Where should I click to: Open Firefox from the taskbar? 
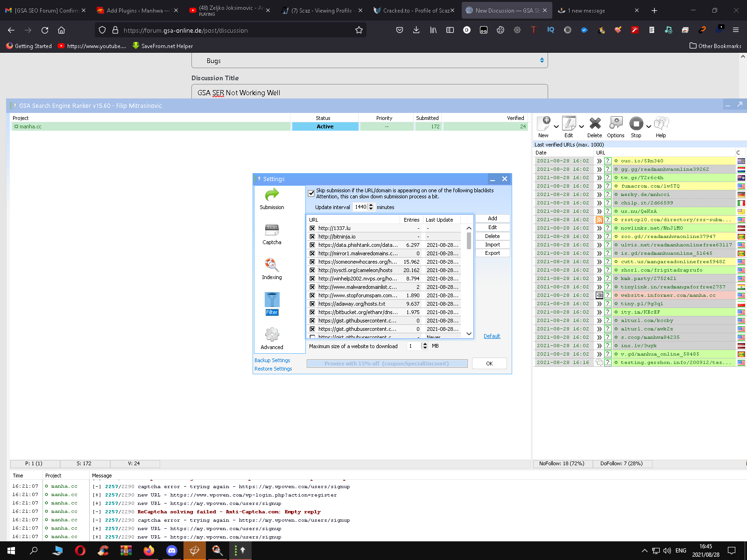click(149, 551)
